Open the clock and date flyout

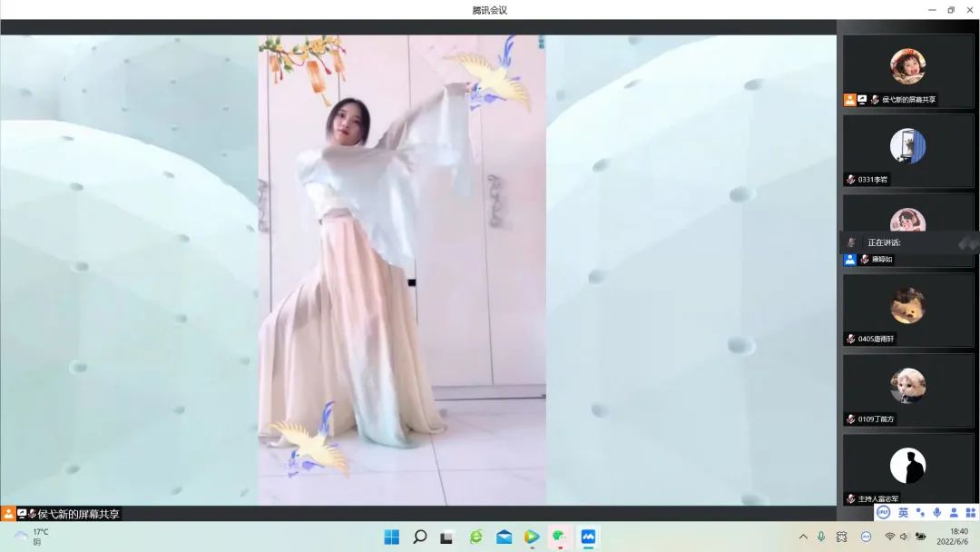tap(958, 537)
